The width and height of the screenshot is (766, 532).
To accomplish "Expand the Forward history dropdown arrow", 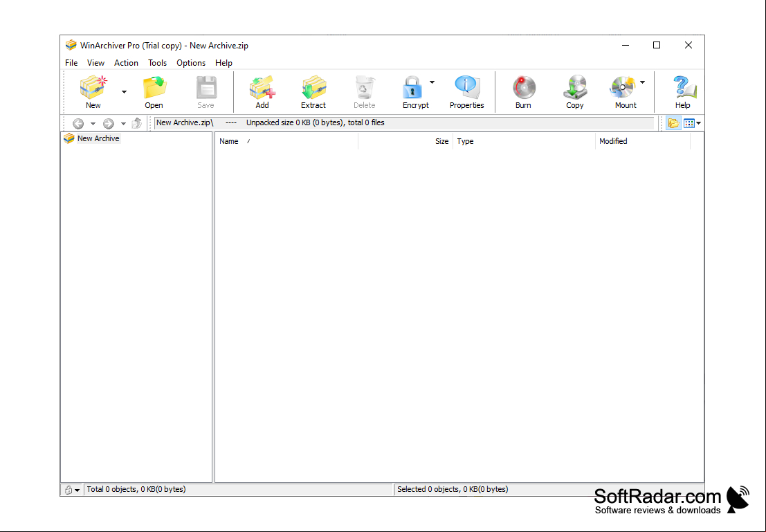I will point(123,124).
